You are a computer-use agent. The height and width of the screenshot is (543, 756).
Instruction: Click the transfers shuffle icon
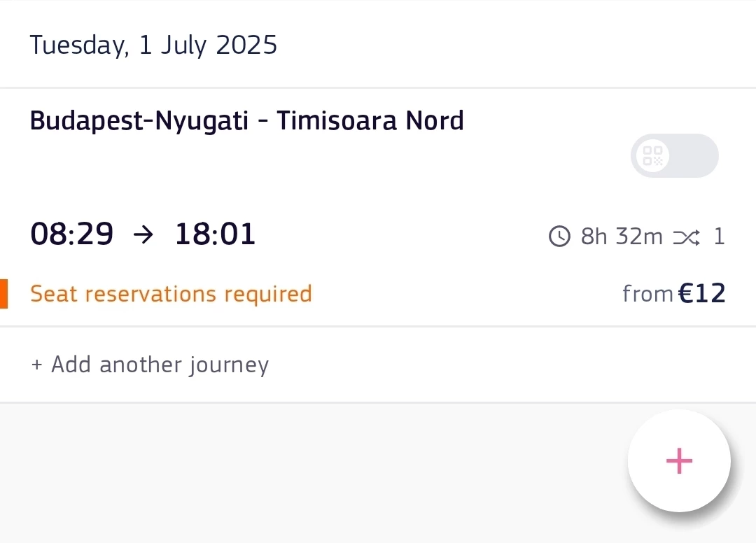[687, 237]
